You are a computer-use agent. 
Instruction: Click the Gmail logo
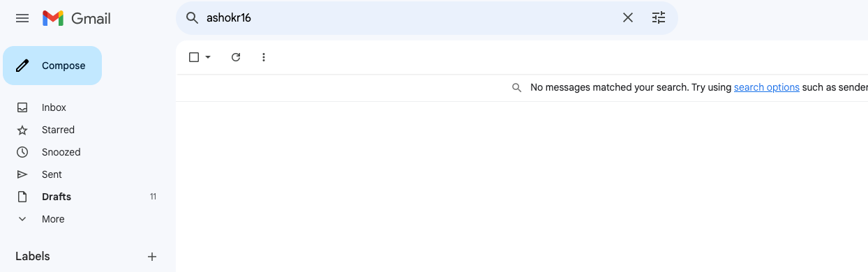[77, 18]
